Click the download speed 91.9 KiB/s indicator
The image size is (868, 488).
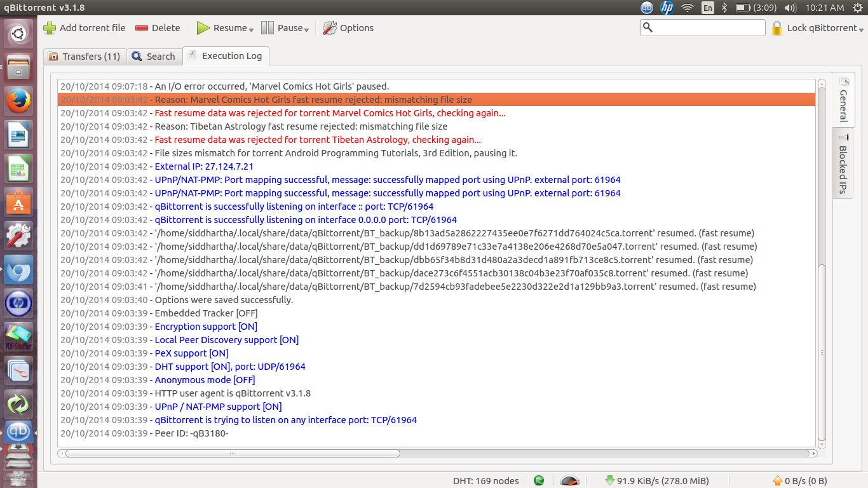click(x=657, y=481)
